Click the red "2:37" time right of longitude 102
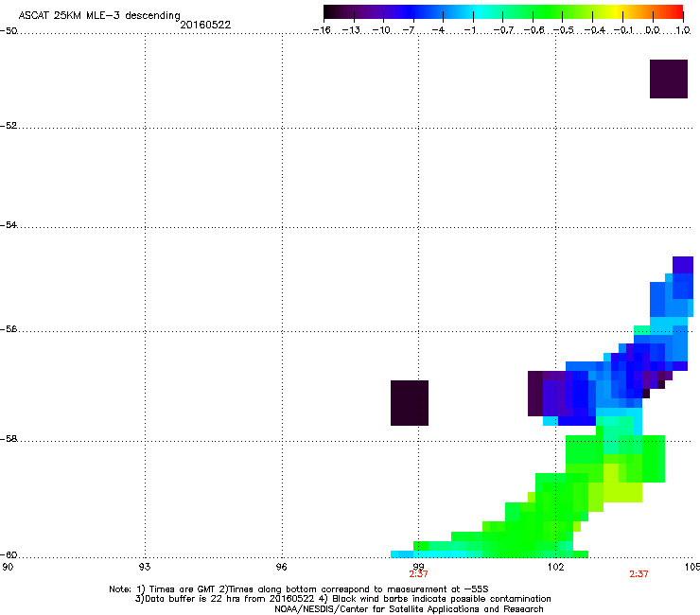This screenshot has width=700, height=615. (639, 574)
